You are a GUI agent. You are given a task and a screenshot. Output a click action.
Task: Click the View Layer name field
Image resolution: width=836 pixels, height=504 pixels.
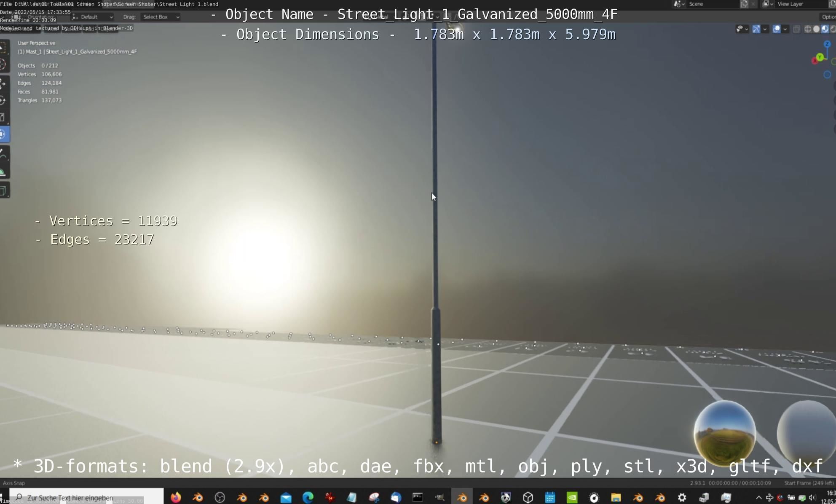[x=801, y=4]
